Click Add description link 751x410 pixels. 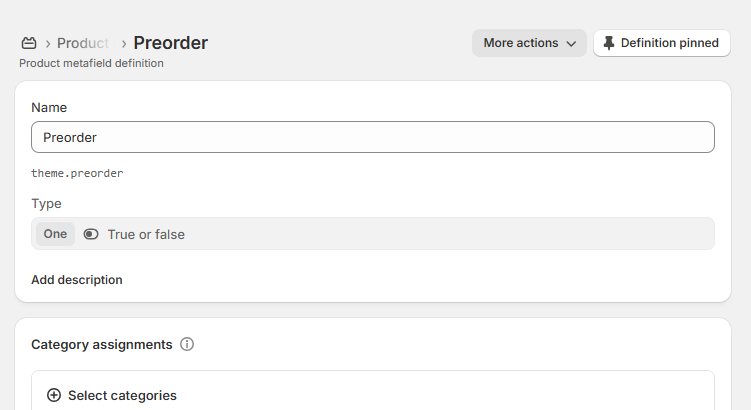[x=77, y=280]
